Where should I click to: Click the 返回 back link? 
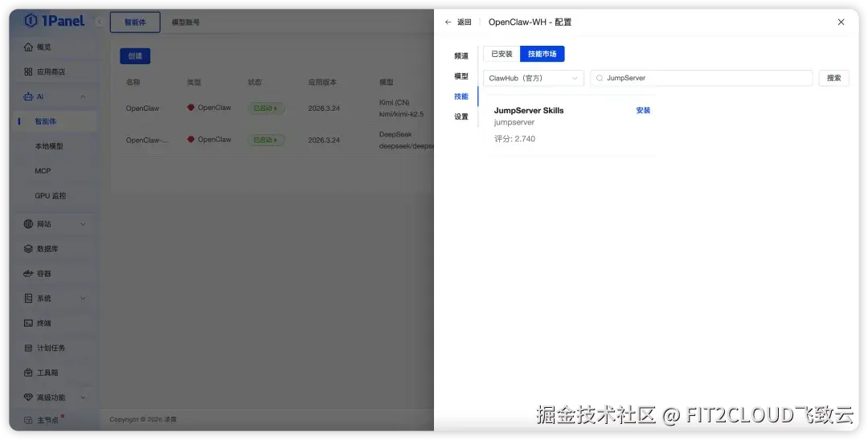coord(464,22)
